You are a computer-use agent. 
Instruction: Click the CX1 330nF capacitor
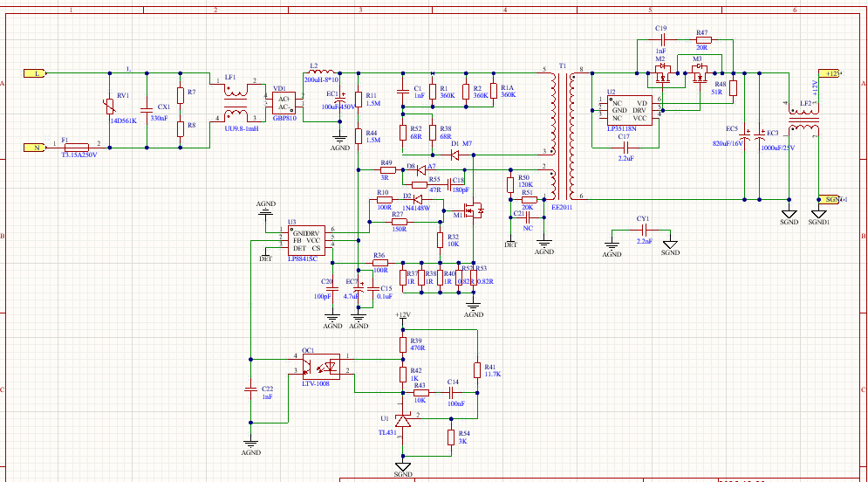point(146,107)
